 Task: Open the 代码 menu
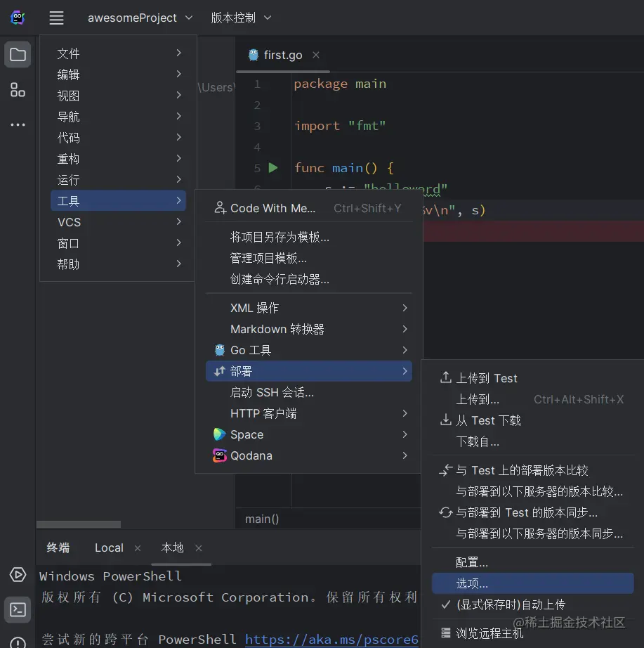tap(118, 137)
